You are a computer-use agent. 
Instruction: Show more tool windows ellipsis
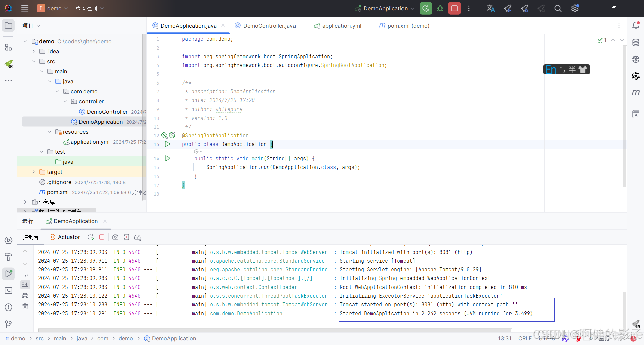tap(9, 80)
